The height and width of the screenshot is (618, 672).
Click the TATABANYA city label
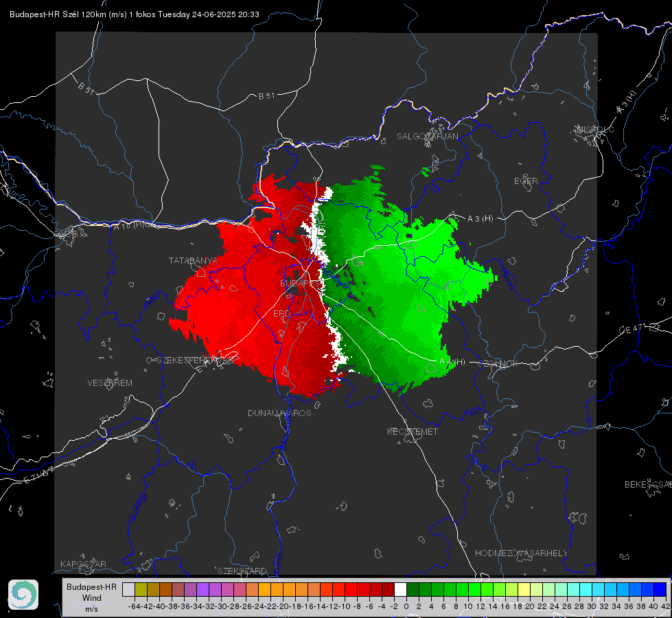point(193,261)
